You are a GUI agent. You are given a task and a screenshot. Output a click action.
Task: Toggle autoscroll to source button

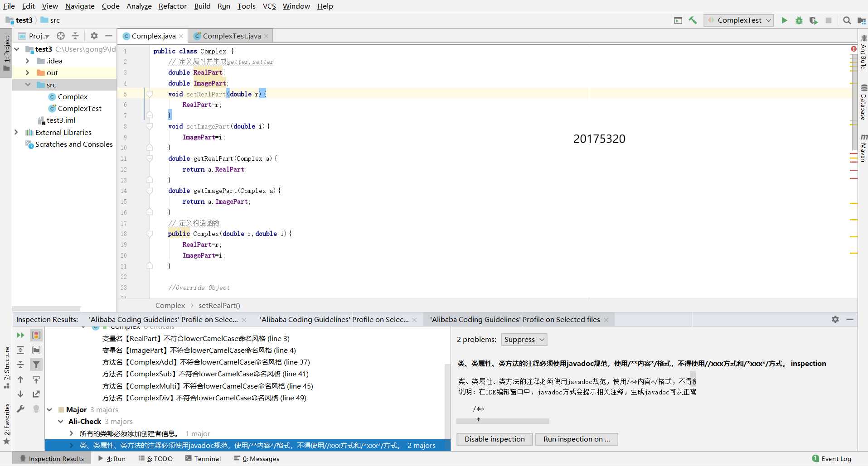[36, 380]
